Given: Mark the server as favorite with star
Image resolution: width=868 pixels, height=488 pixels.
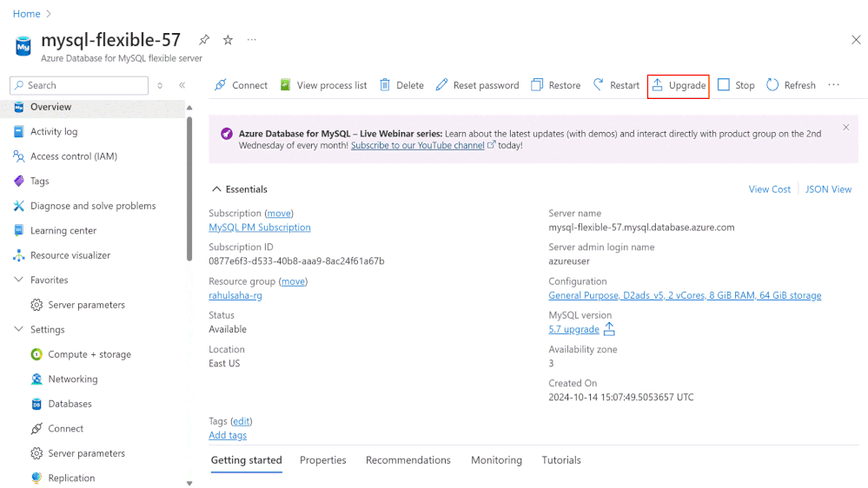Looking at the screenshot, I should 228,40.
